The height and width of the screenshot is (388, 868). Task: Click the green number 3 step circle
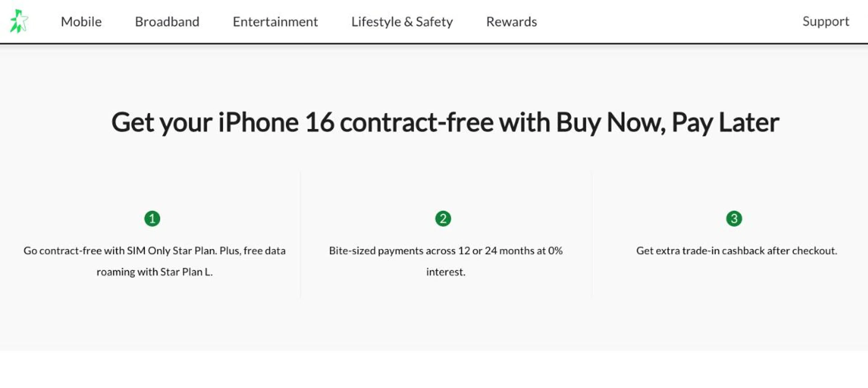(734, 218)
